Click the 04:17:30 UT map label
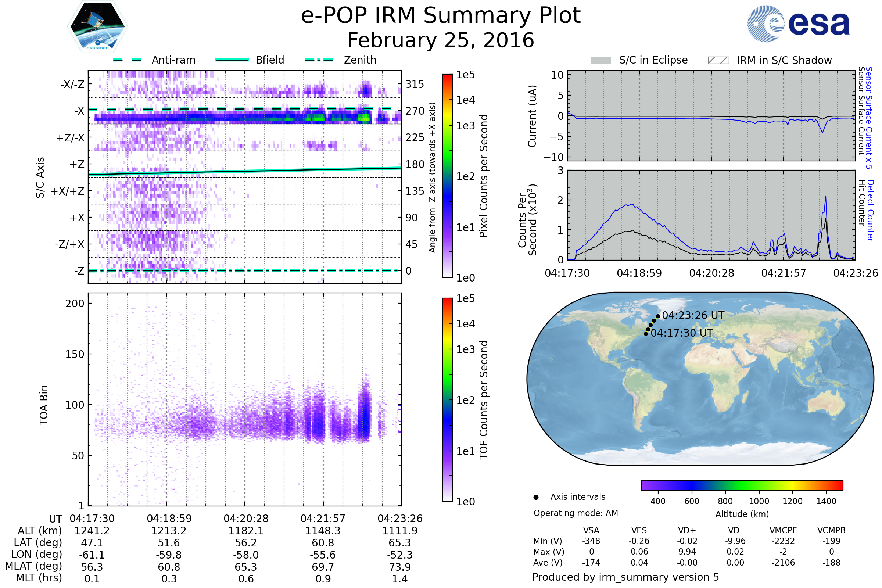882x588 pixels. tap(681, 333)
